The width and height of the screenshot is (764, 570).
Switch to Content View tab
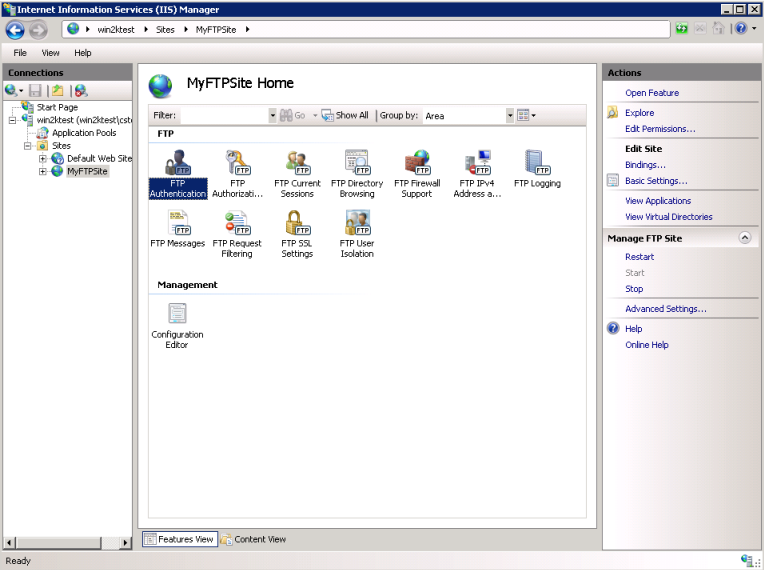pyautogui.click(x=253, y=539)
